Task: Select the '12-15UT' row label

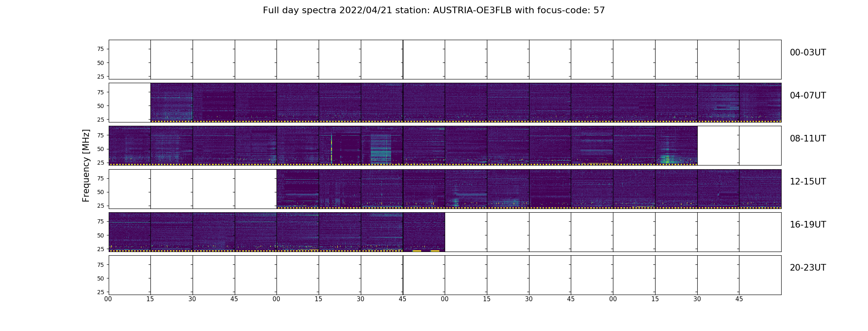Action: [808, 182]
